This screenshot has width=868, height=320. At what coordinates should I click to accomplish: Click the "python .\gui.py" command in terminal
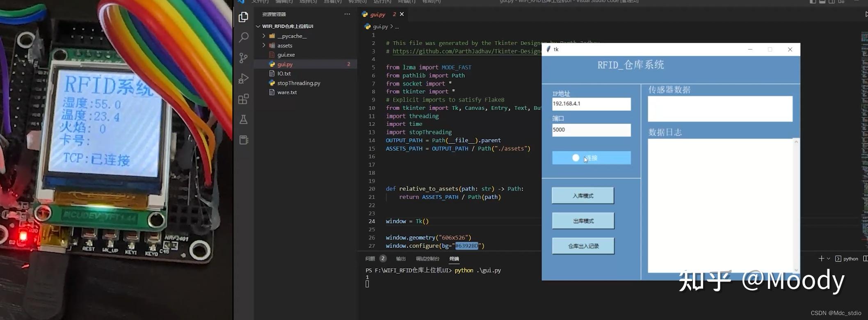click(x=477, y=270)
